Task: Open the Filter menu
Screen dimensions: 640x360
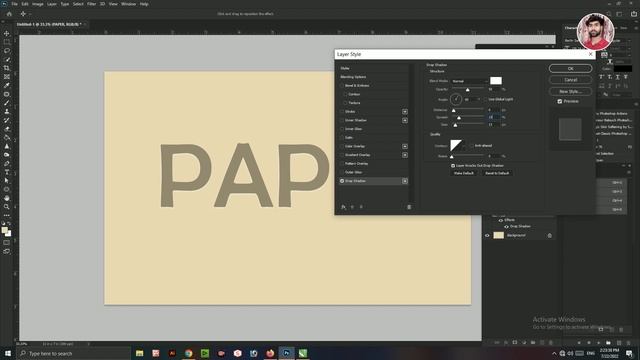Action: (91, 4)
